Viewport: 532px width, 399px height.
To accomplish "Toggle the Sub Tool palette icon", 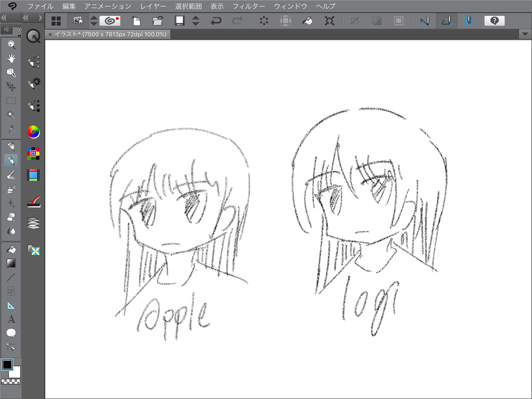I will coord(34,62).
